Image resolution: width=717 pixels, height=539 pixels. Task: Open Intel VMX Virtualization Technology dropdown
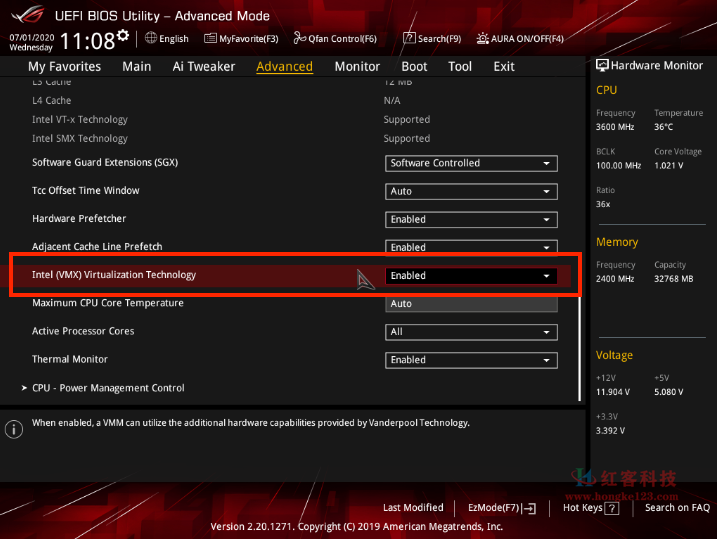(x=471, y=276)
